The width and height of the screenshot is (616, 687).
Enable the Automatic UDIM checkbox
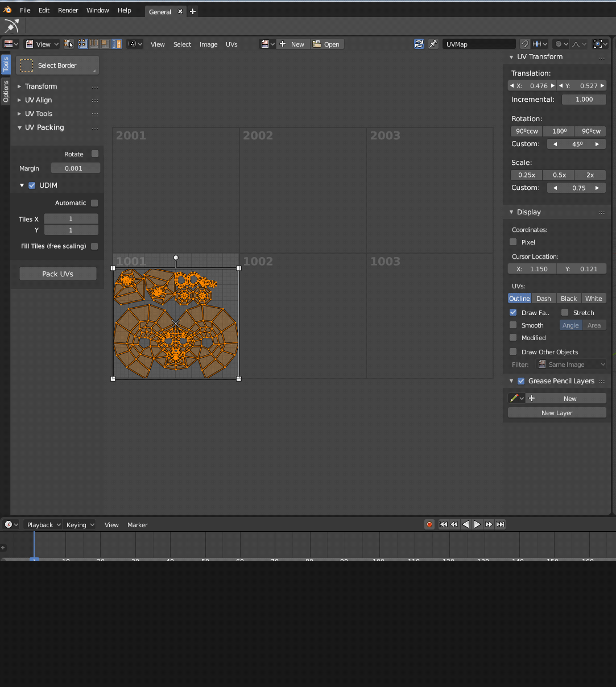point(94,203)
